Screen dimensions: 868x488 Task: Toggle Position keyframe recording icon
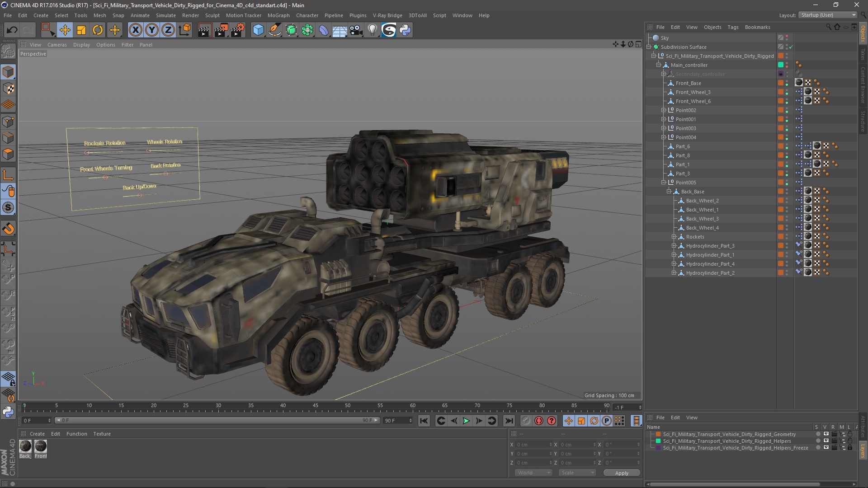tap(569, 421)
